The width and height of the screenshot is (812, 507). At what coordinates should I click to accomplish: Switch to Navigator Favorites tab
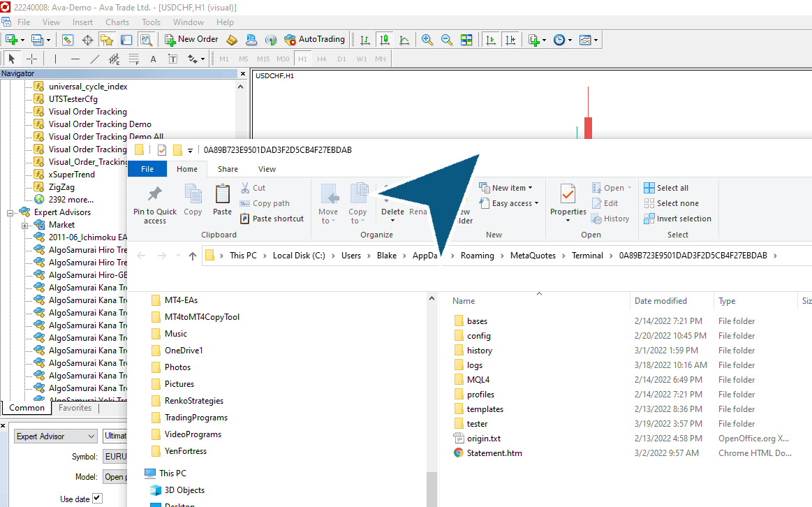coord(75,408)
